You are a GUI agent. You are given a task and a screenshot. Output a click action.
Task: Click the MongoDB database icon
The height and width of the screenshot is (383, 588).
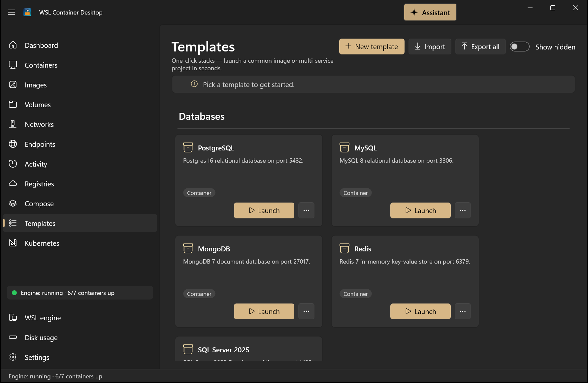point(188,248)
